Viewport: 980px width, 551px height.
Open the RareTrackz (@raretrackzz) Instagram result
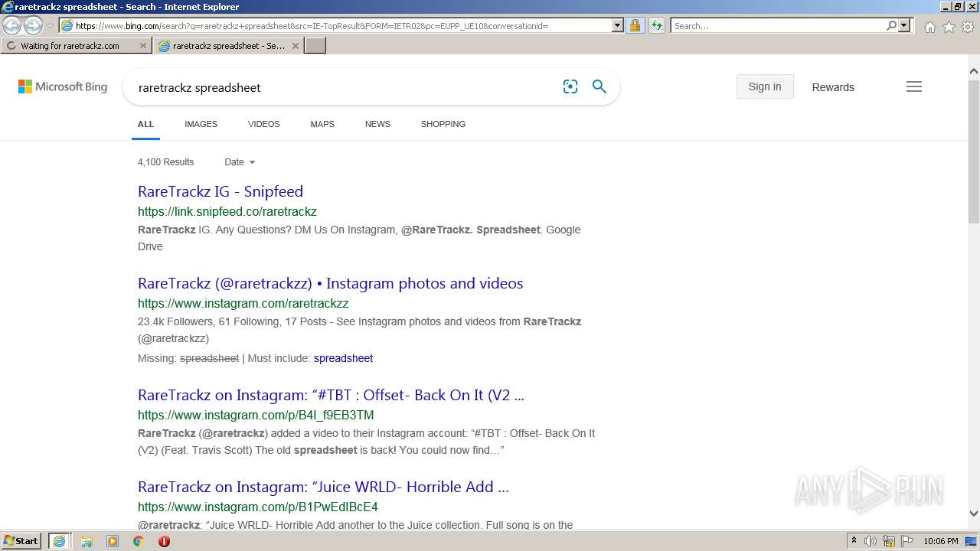[331, 283]
